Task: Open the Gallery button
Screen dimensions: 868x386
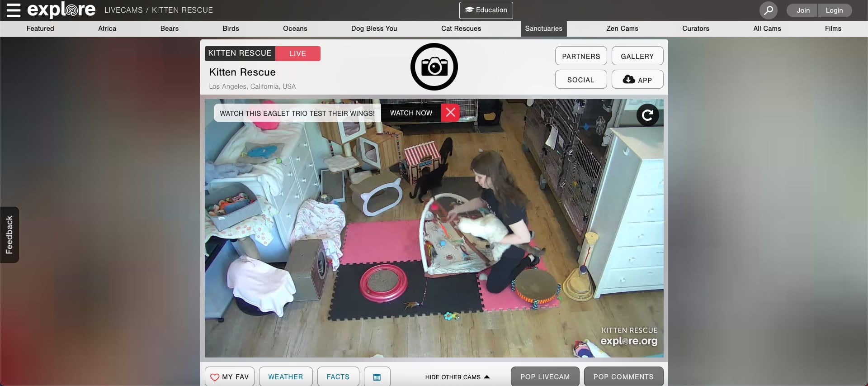Action: [x=637, y=56]
